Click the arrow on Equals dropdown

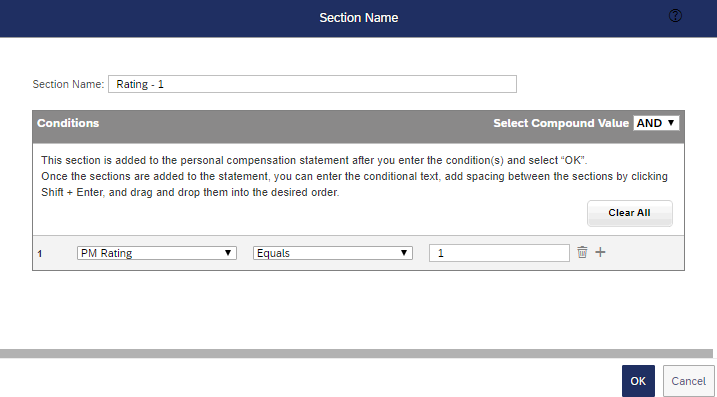point(404,252)
